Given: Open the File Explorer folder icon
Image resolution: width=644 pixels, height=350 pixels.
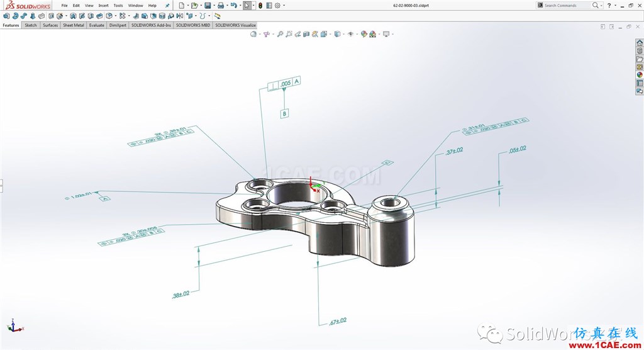Looking at the screenshot, I should (x=640, y=59).
